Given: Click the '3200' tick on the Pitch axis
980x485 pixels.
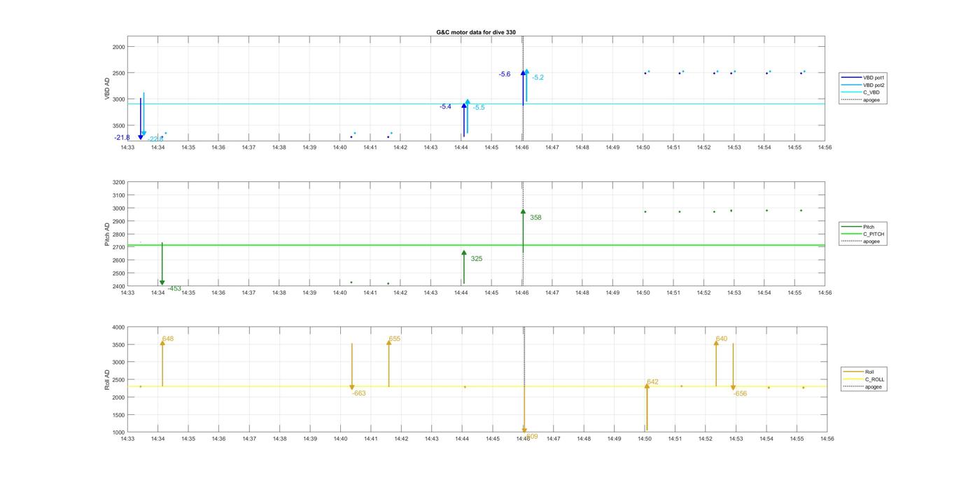Looking at the screenshot, I should (118, 183).
